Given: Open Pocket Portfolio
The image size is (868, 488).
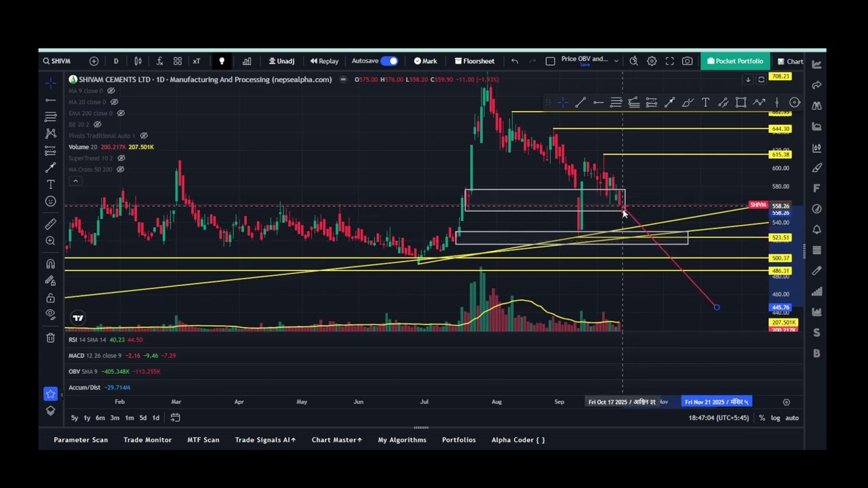Looking at the screenshot, I should pyautogui.click(x=734, y=61).
